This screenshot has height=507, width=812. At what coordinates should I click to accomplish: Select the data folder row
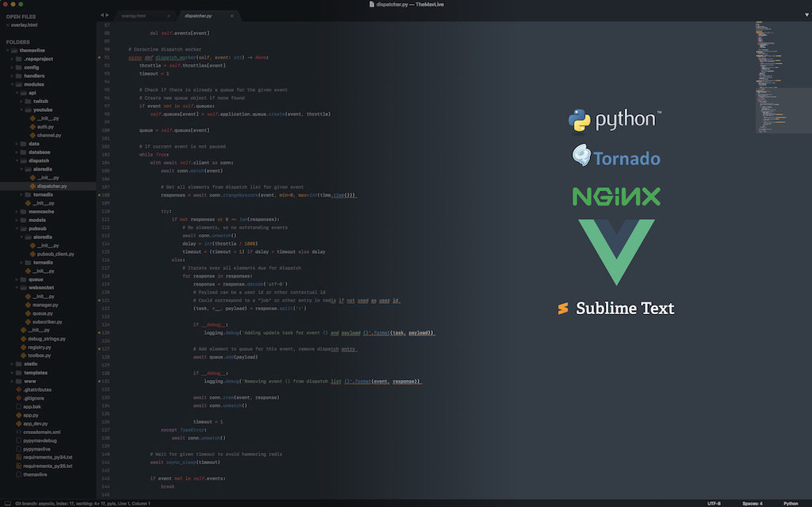(x=48, y=144)
